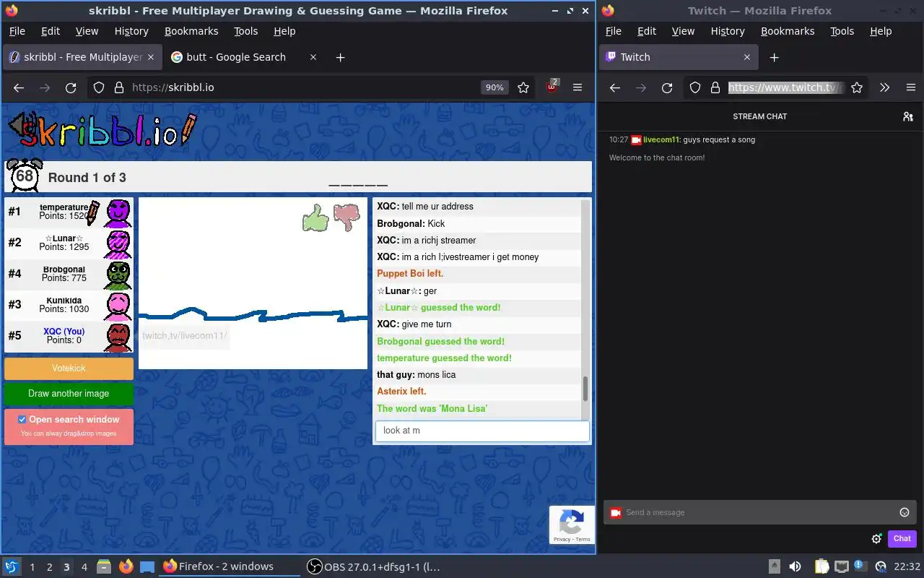Click the reCAPTCHA badge
Viewport: 924px width, 578px height.
(x=572, y=525)
